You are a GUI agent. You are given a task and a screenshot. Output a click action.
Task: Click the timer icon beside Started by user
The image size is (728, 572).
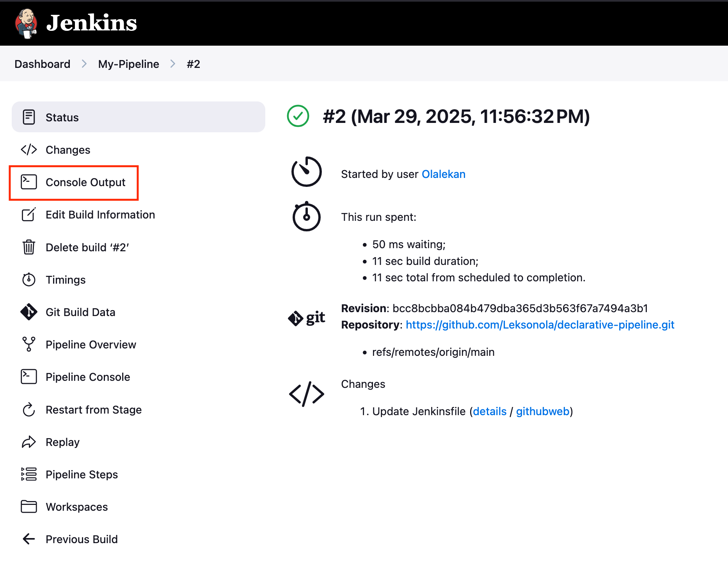(x=307, y=172)
